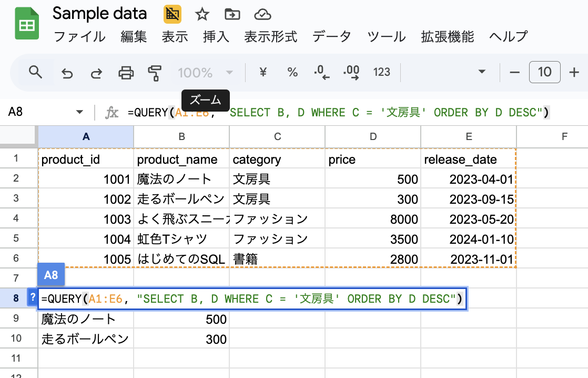Check the cloud save status icon
588x378 pixels.
coord(262,14)
